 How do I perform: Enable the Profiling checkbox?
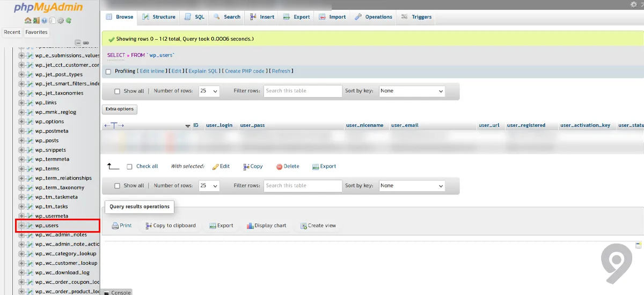pyautogui.click(x=108, y=71)
